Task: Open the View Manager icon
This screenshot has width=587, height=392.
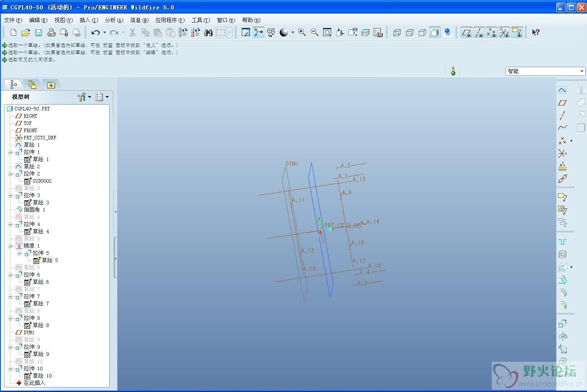Action: click(378, 32)
